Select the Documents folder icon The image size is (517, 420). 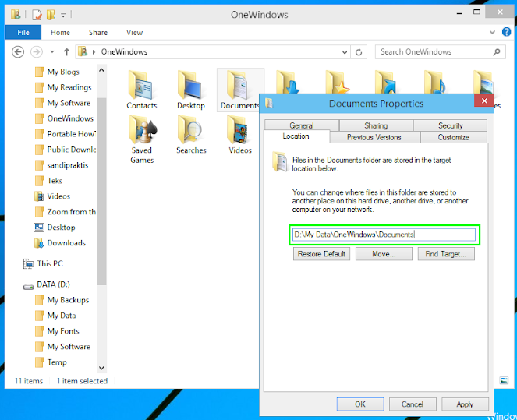(240, 90)
